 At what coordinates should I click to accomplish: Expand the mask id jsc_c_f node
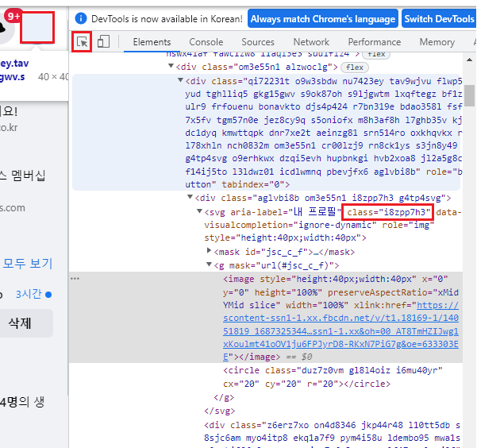tap(209, 251)
